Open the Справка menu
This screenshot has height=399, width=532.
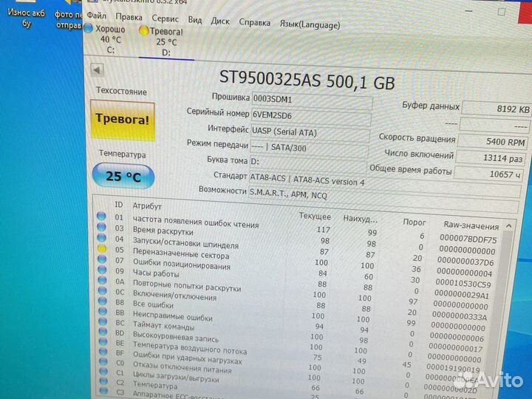[254, 22]
